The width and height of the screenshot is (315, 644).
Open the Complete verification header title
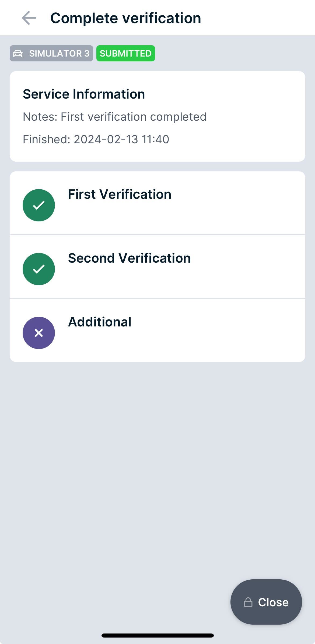[x=125, y=18]
